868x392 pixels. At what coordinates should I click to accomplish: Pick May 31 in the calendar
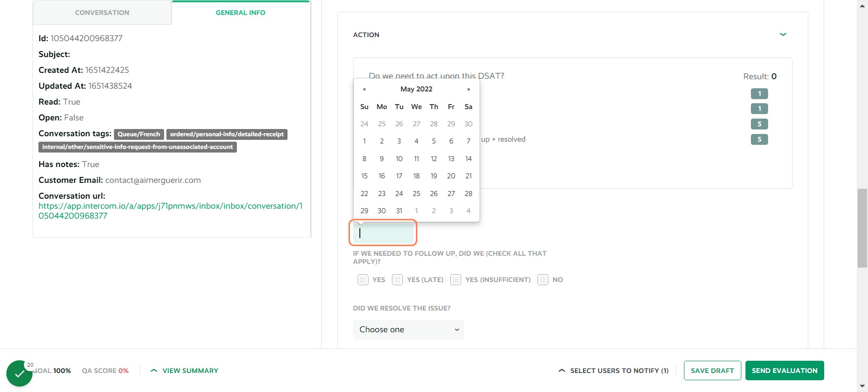[x=399, y=211]
